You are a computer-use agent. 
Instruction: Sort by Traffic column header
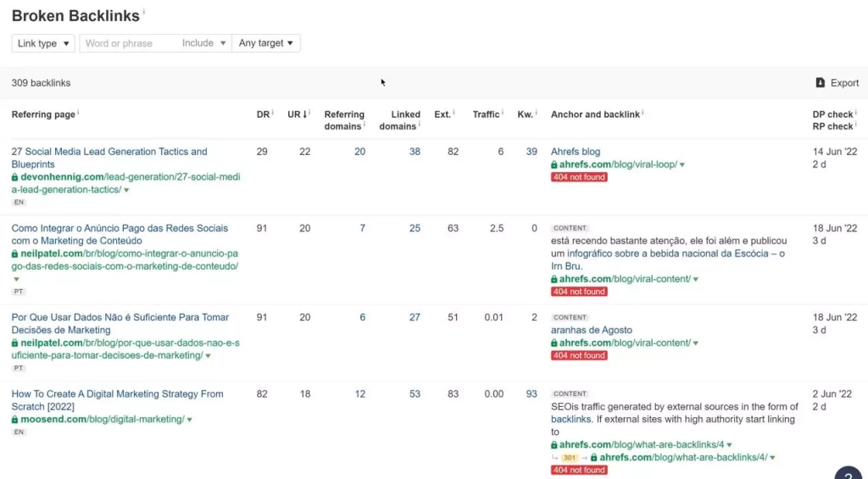tap(486, 114)
